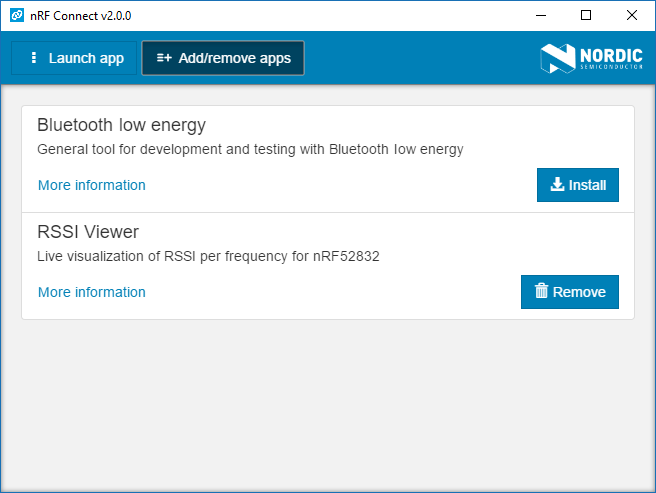This screenshot has height=493, width=656.
Task: Open the Launch app tab
Action: click(74, 58)
